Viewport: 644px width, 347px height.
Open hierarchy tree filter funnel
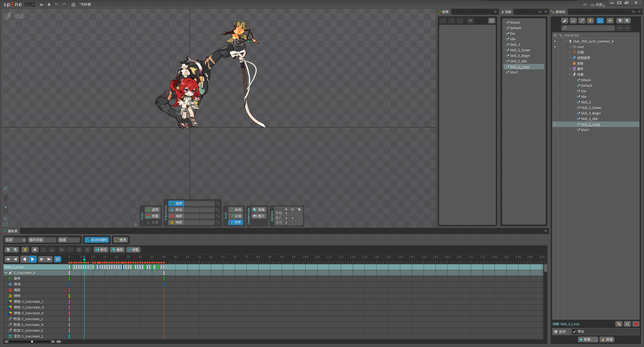(590, 21)
